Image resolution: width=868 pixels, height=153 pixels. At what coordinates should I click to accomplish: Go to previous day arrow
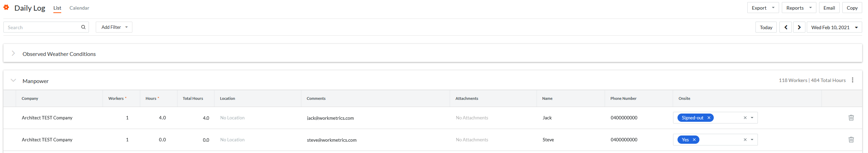786,27
